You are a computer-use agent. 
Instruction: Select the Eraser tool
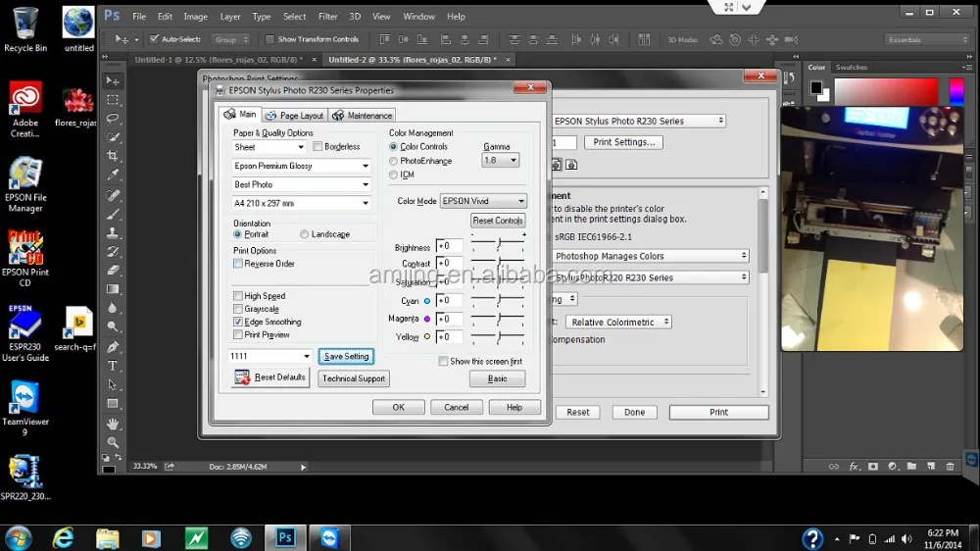coord(113,271)
